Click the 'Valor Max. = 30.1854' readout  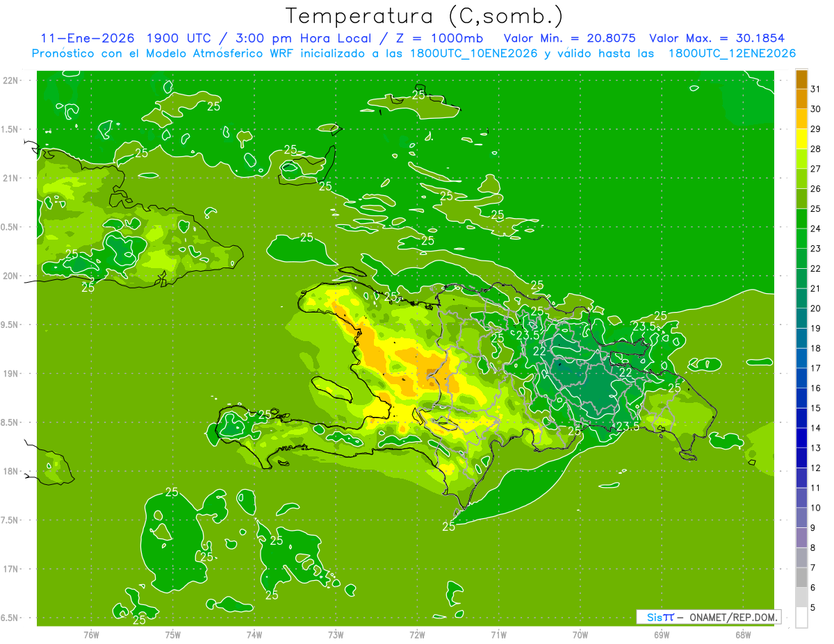tap(717, 38)
